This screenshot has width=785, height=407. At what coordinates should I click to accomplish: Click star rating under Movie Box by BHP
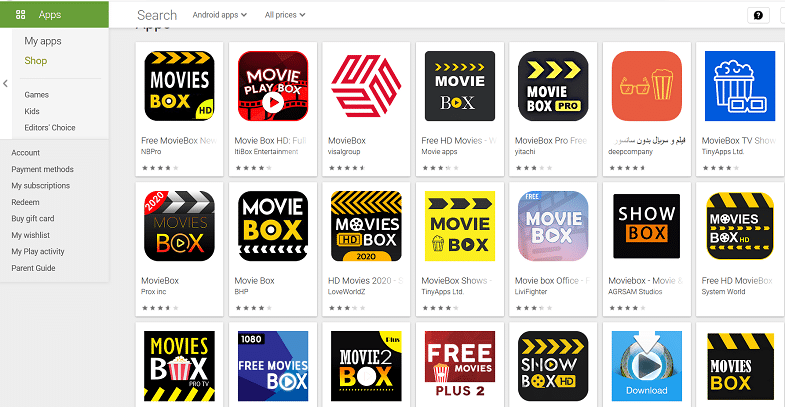tap(254, 308)
